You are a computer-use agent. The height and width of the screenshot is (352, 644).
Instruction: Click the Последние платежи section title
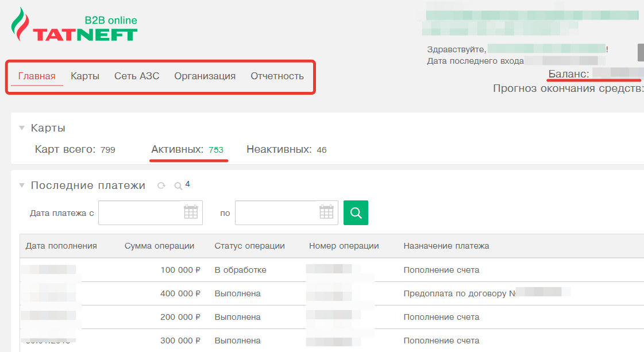coord(88,185)
